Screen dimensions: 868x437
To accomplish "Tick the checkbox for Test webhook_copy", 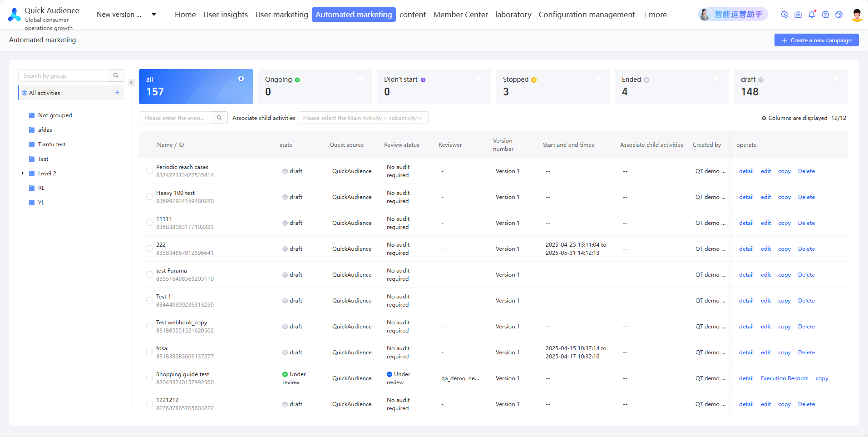I will (149, 326).
